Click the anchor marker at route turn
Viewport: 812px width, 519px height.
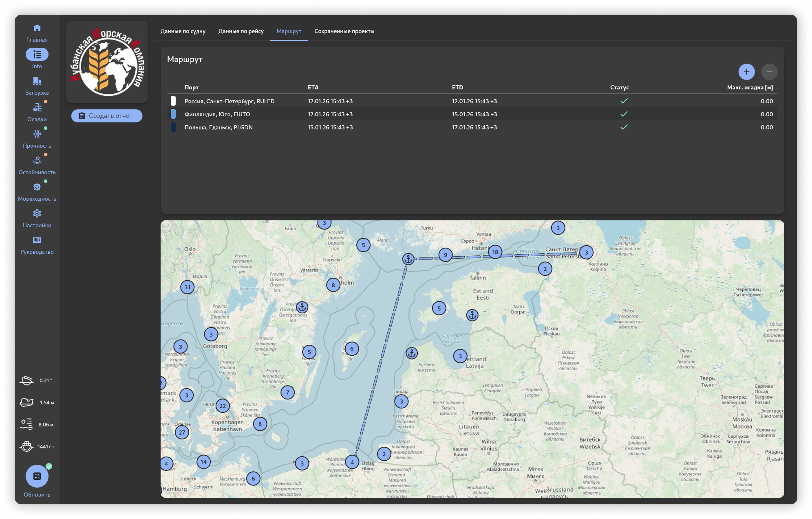pyautogui.click(x=408, y=259)
